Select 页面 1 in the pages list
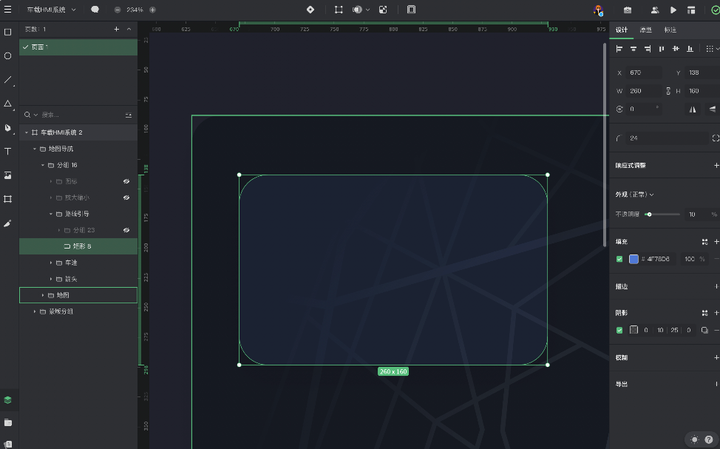This screenshot has height=449, width=720. (x=78, y=47)
